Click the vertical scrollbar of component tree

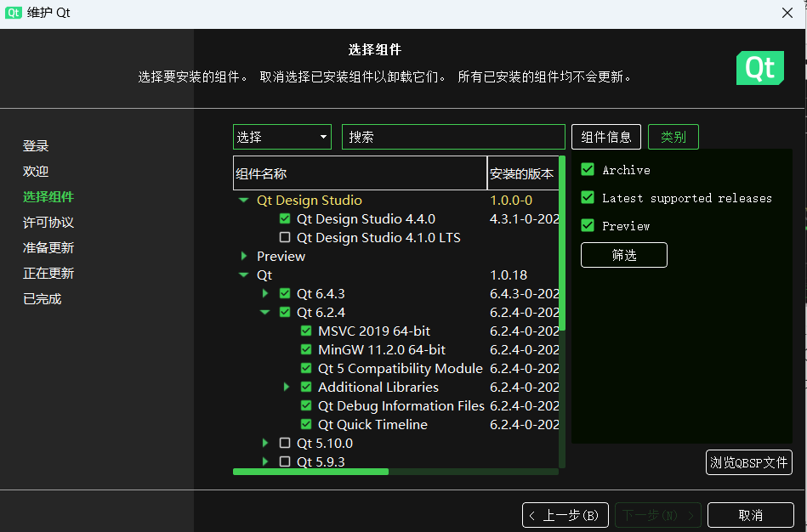click(x=562, y=312)
